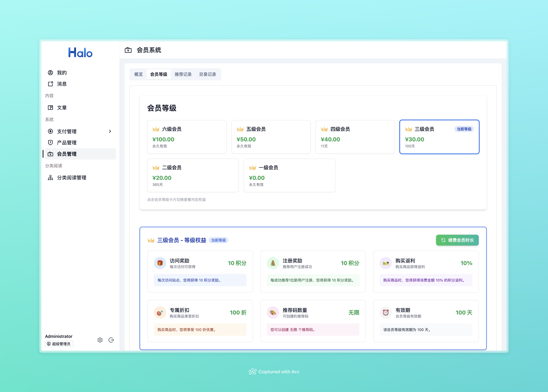
Task: Open 分类阅读管理 in sidebar
Action: [x=72, y=178]
